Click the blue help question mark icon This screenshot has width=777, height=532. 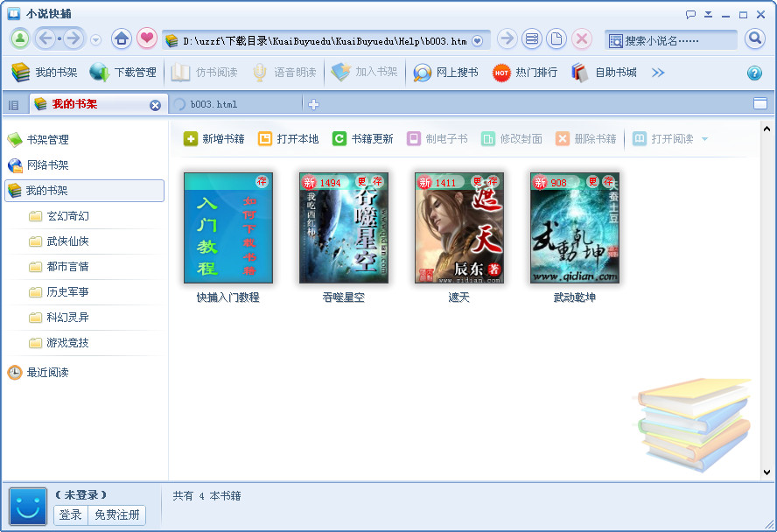pyautogui.click(x=754, y=73)
